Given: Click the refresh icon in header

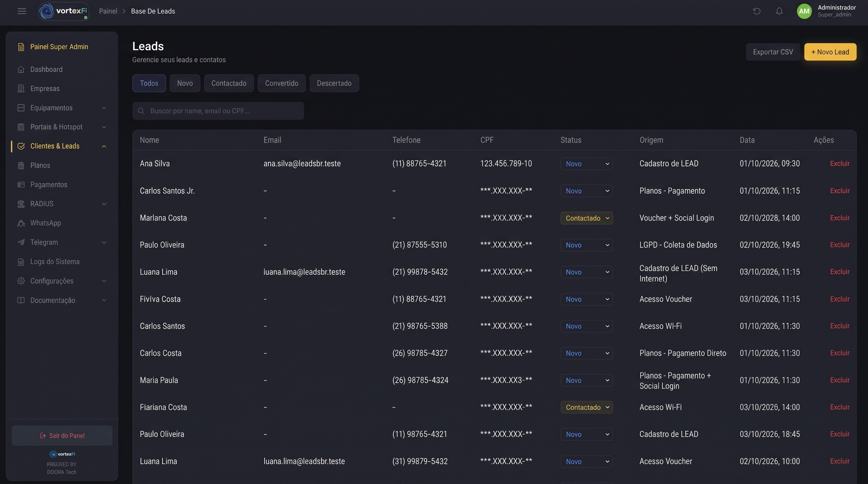Looking at the screenshot, I should coord(756,11).
